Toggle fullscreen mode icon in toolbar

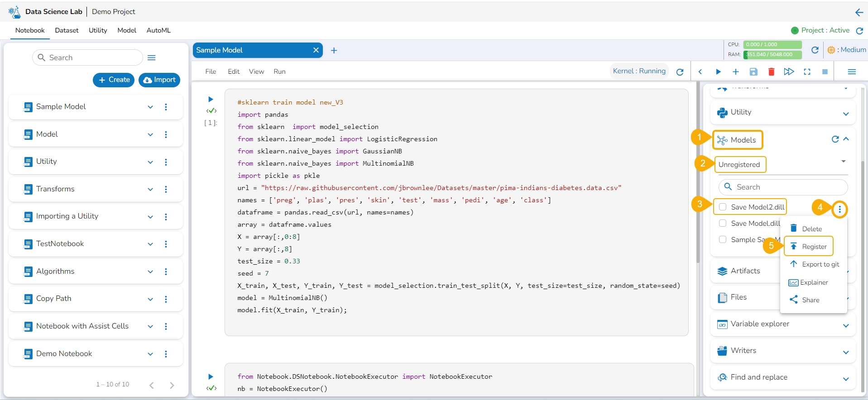coord(807,72)
